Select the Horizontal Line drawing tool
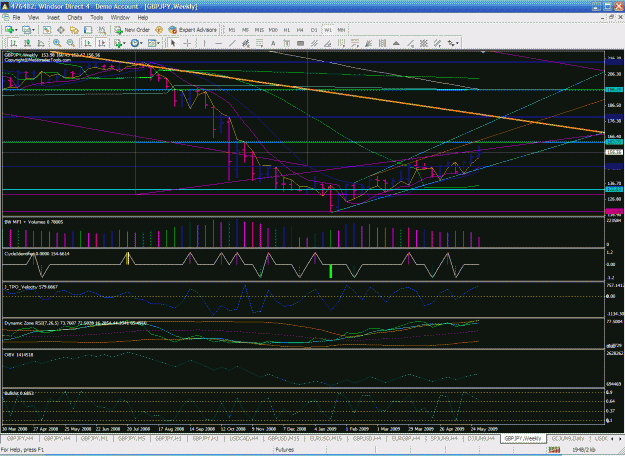625x456 pixels. (218, 43)
